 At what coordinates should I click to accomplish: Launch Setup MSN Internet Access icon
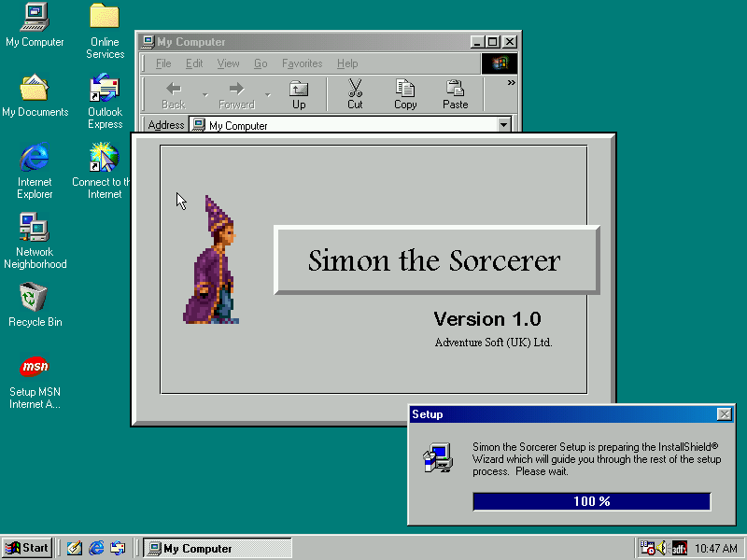35,367
